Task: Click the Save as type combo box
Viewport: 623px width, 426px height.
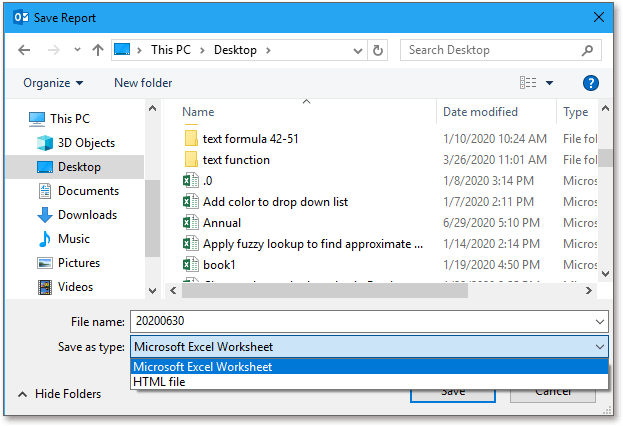Action: [x=369, y=347]
